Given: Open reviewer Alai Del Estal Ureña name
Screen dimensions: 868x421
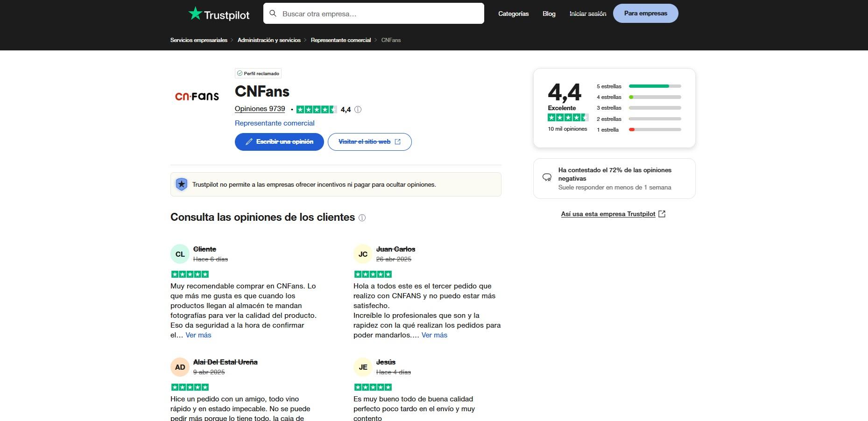Looking at the screenshot, I should (x=225, y=362).
